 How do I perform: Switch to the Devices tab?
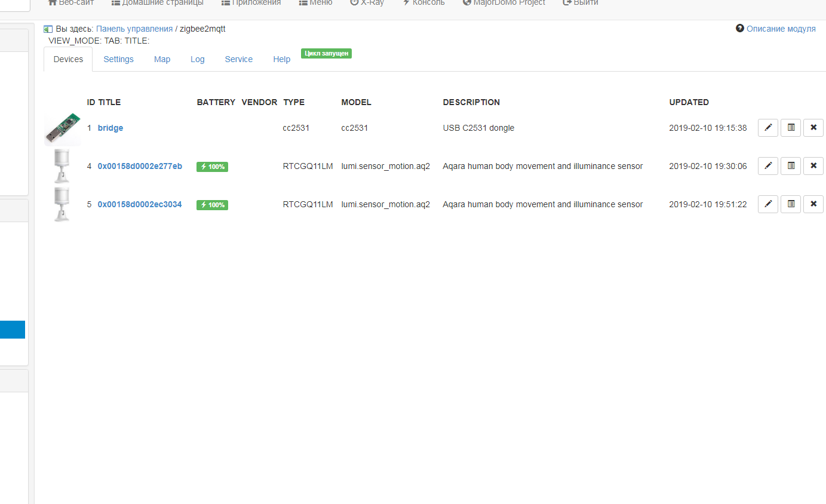[68, 59]
